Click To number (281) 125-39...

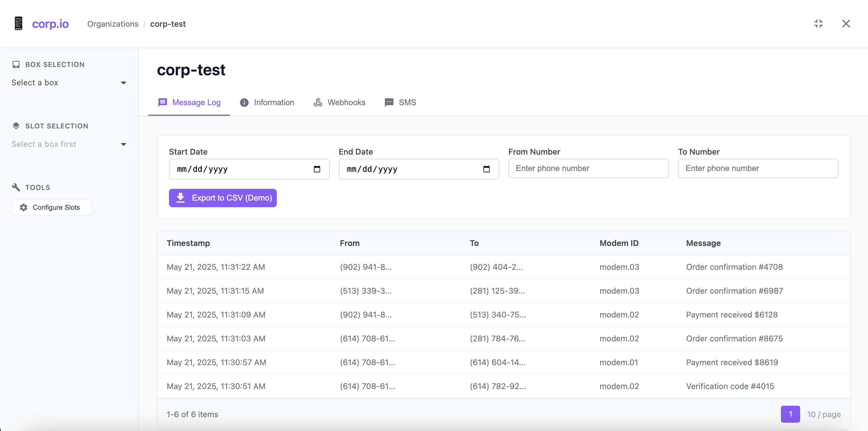(497, 291)
